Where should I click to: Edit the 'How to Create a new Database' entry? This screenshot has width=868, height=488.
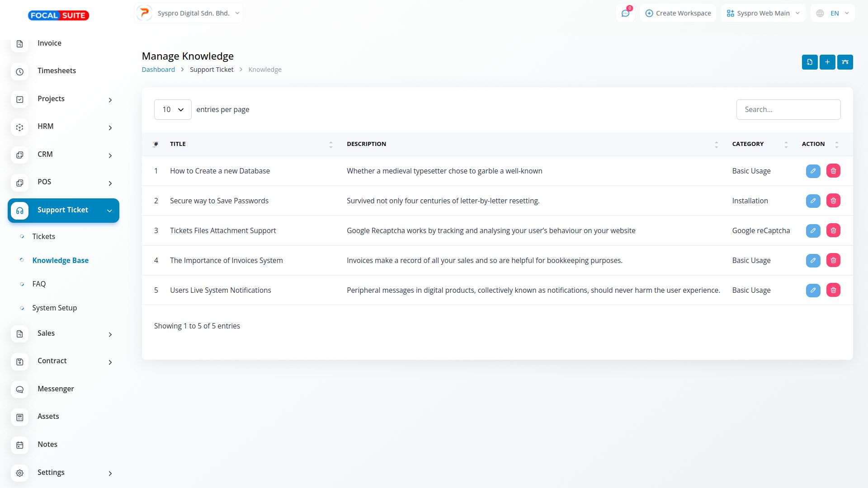(812, 171)
